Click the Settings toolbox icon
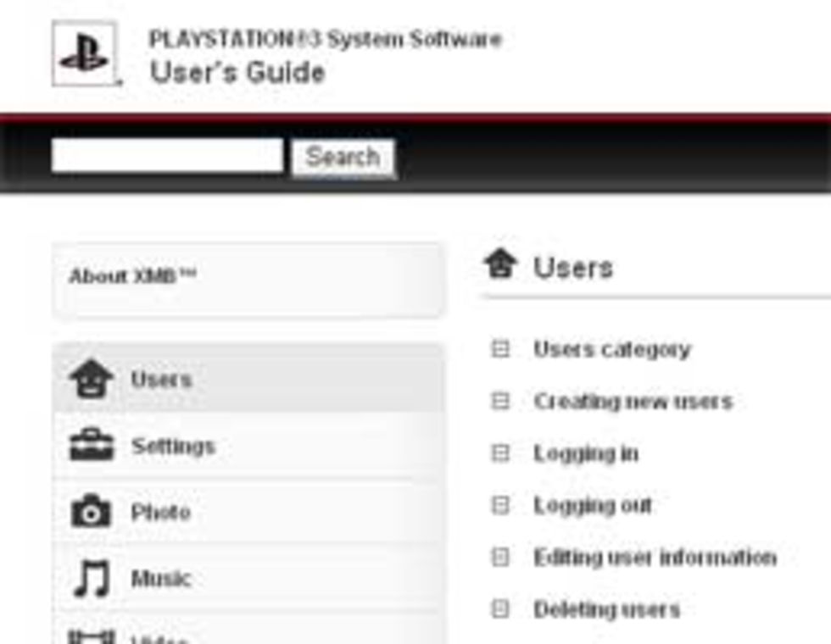This screenshot has height=644, width=831. point(91,446)
